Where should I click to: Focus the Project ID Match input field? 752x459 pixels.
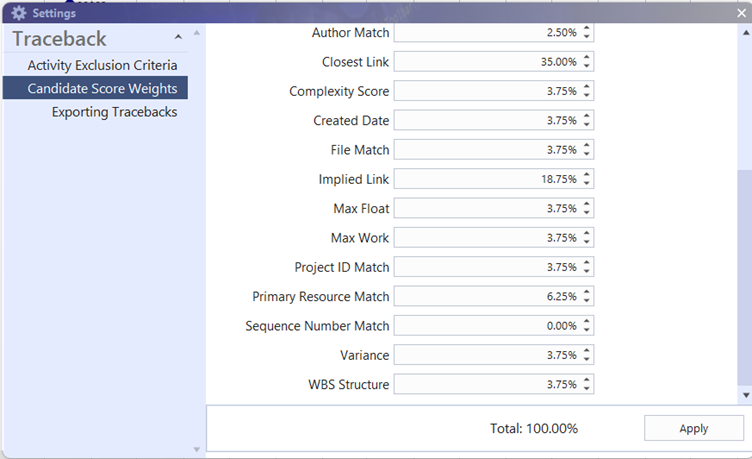(x=486, y=267)
